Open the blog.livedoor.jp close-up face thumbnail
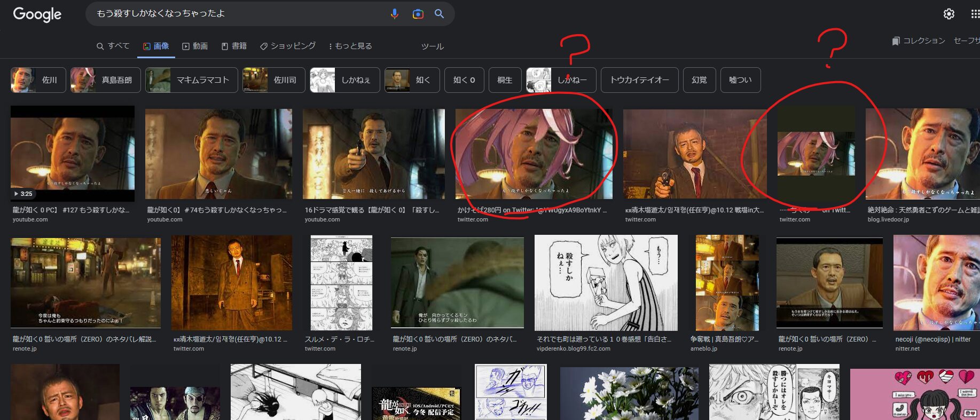 pyautogui.click(x=923, y=154)
